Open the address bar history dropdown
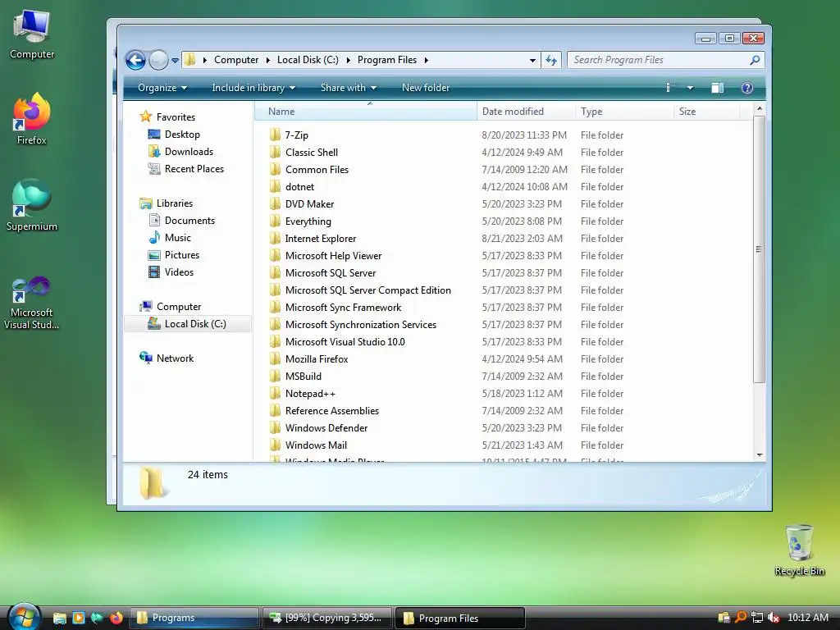Screen dimensions: 840x630 tap(532, 60)
